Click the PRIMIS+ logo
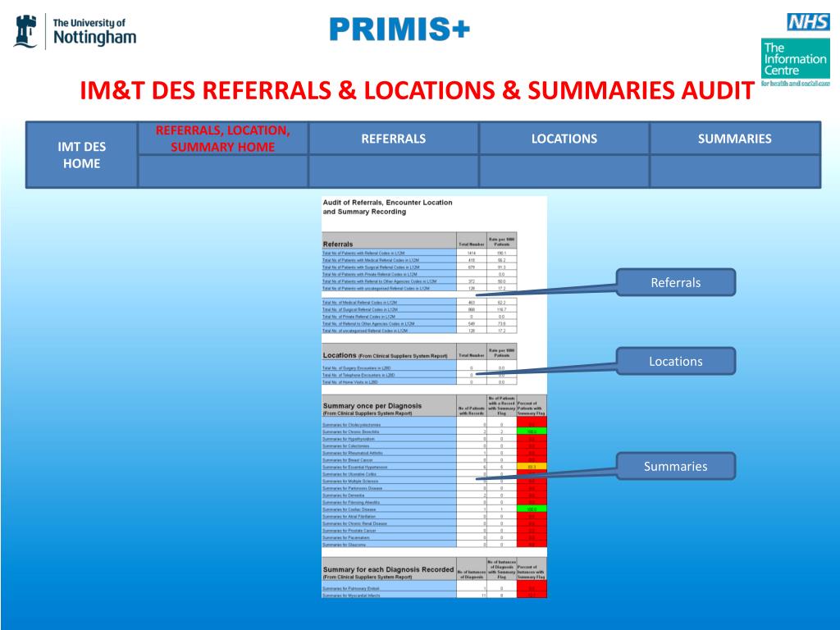Screen dimensions: 840x630 [x=399, y=30]
